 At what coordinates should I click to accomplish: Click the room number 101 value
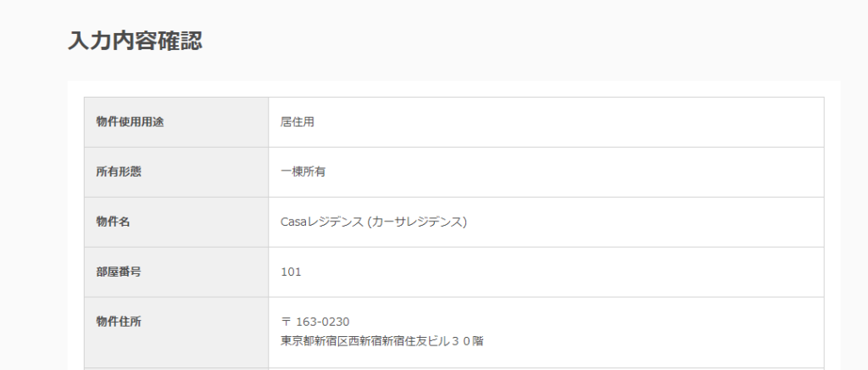click(292, 272)
